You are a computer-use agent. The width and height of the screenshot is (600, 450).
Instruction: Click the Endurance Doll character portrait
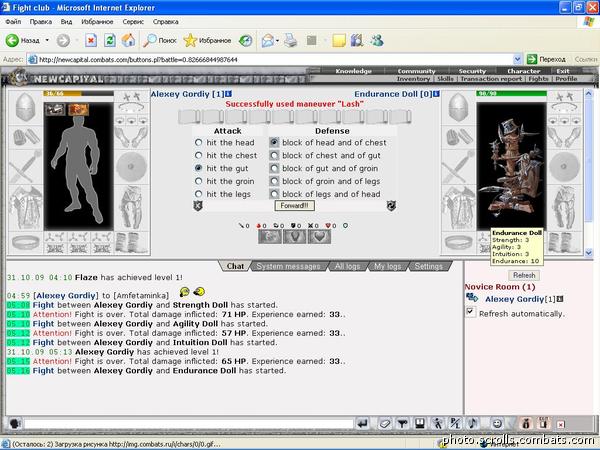click(x=512, y=166)
